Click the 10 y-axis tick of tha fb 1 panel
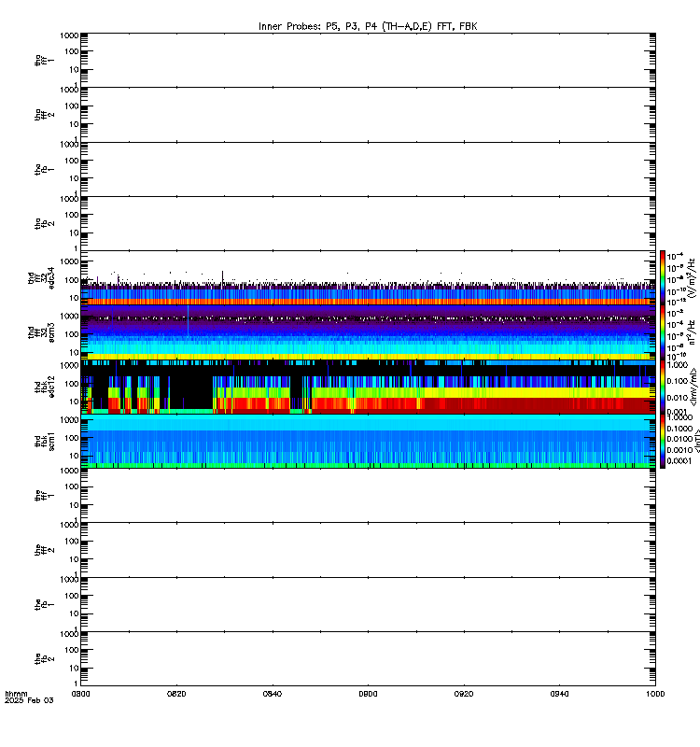700x747 pixels. (x=74, y=178)
